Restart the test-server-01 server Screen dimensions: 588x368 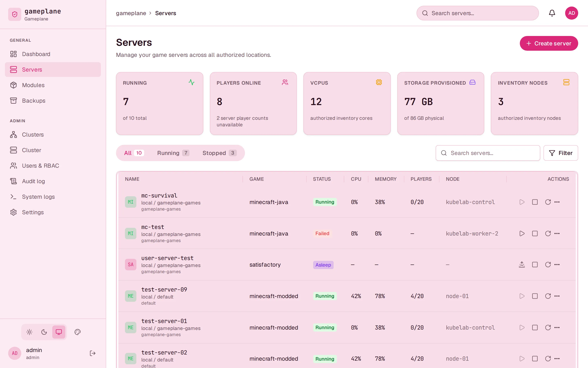[548, 327]
